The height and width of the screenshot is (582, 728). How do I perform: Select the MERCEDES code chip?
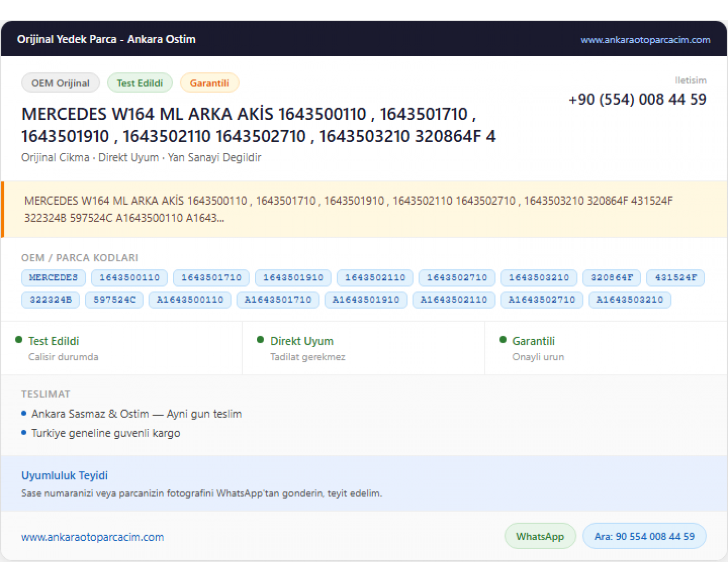pyautogui.click(x=53, y=277)
